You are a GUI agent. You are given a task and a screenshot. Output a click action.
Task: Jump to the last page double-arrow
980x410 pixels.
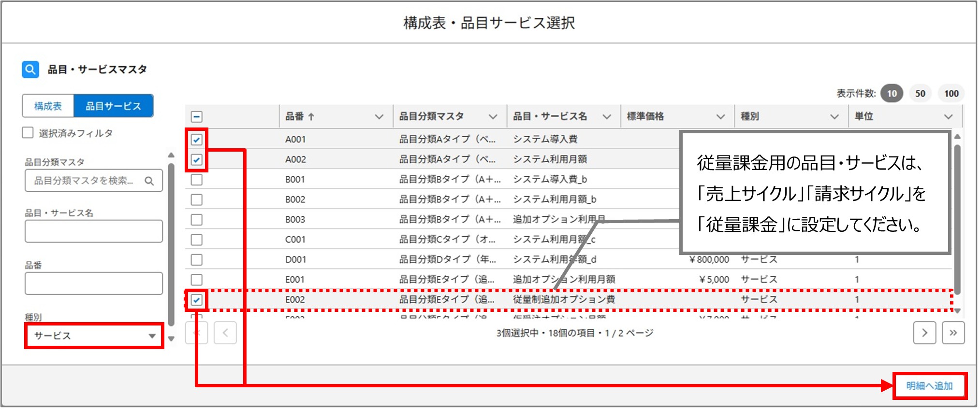pos(953,333)
